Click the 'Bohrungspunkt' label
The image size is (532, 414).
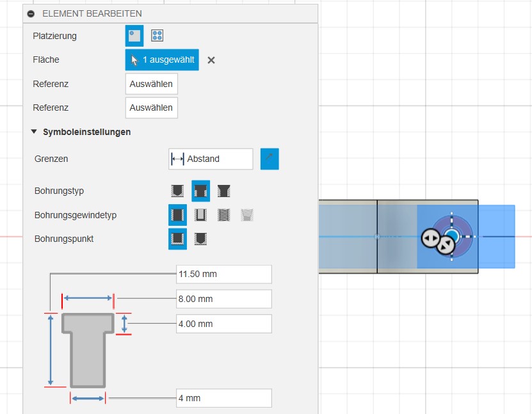(x=64, y=239)
